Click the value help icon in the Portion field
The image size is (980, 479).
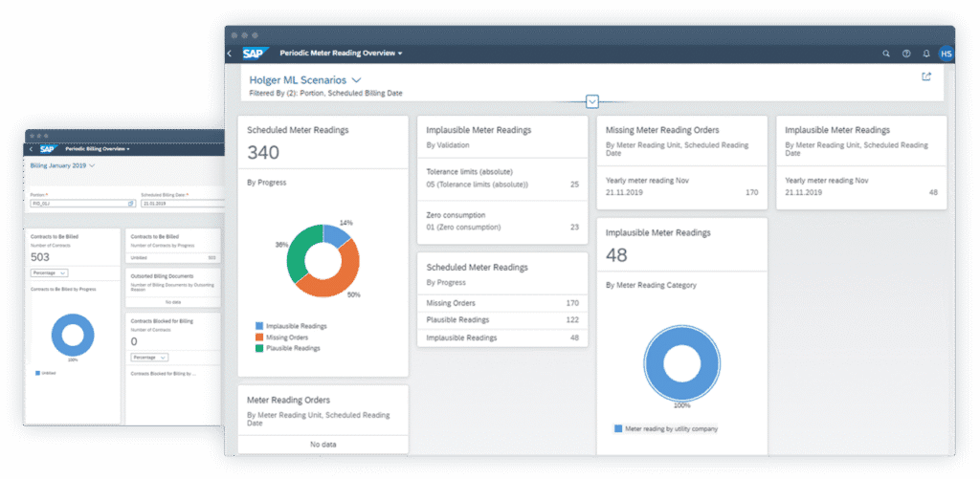pyautogui.click(x=130, y=204)
